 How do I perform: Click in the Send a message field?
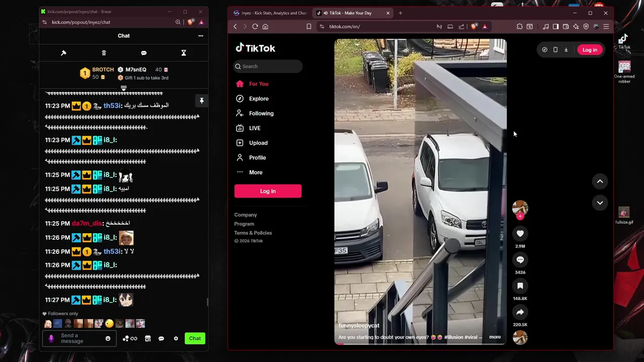click(x=80, y=338)
